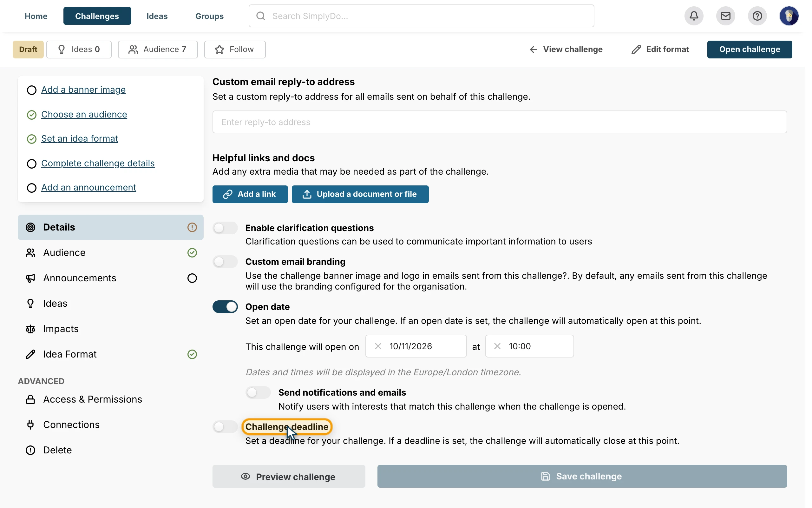The image size is (812, 508).
Task: Turn on the Challenge deadline toggle
Action: tap(225, 427)
